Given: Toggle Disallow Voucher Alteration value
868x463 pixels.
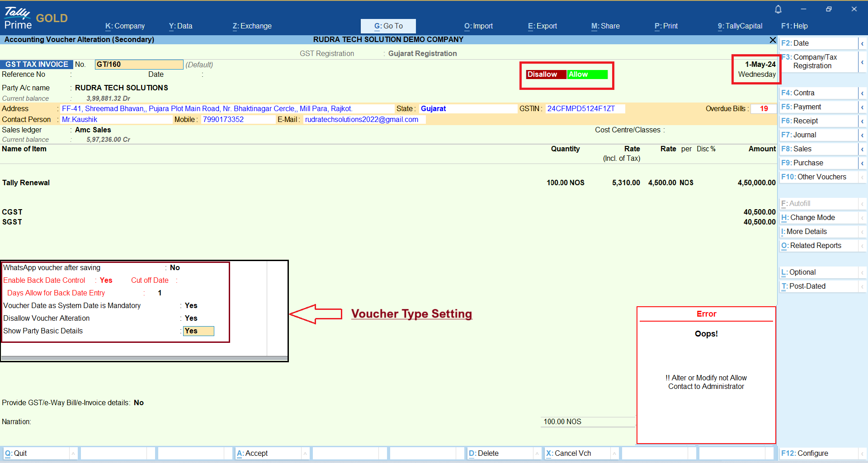Looking at the screenshot, I should pyautogui.click(x=191, y=318).
